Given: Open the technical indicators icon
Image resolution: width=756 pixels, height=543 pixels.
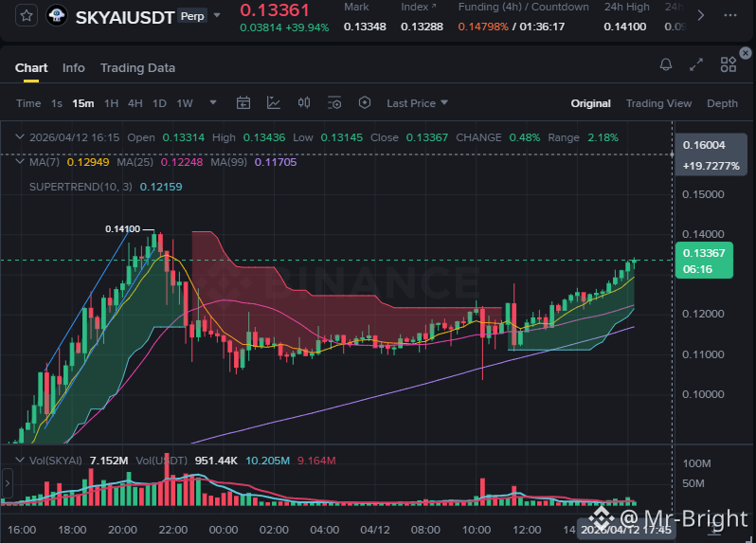Looking at the screenshot, I should tap(274, 102).
